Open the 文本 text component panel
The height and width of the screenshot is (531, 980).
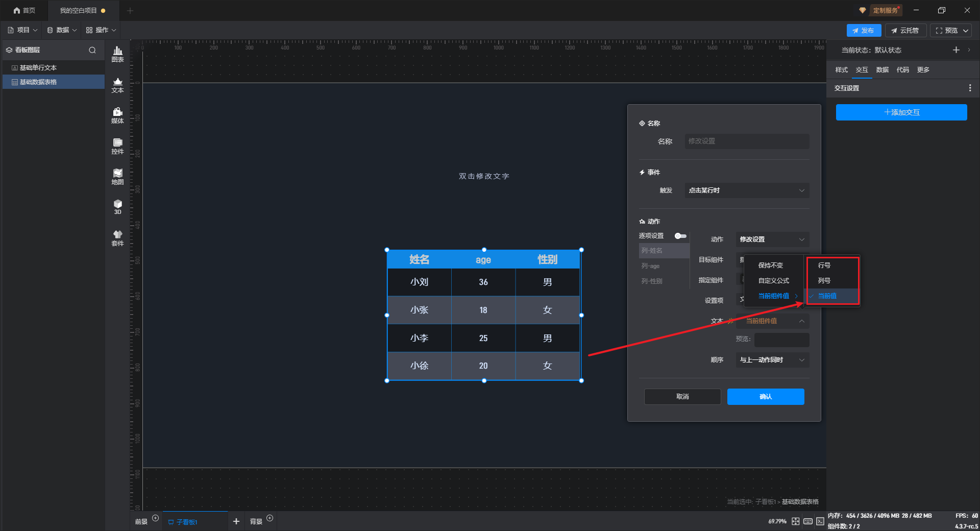[x=117, y=85]
